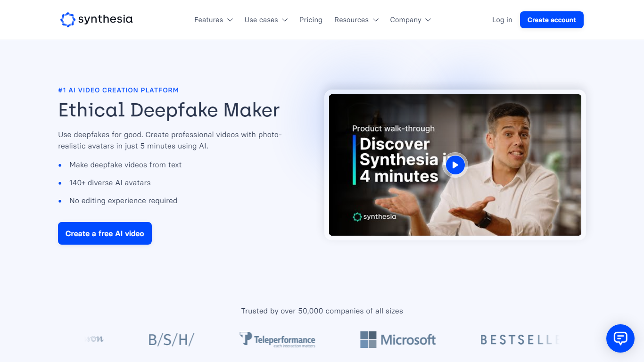Click the B/S/H/ company logo
Viewport: 644px width, 362px height.
coord(171,339)
